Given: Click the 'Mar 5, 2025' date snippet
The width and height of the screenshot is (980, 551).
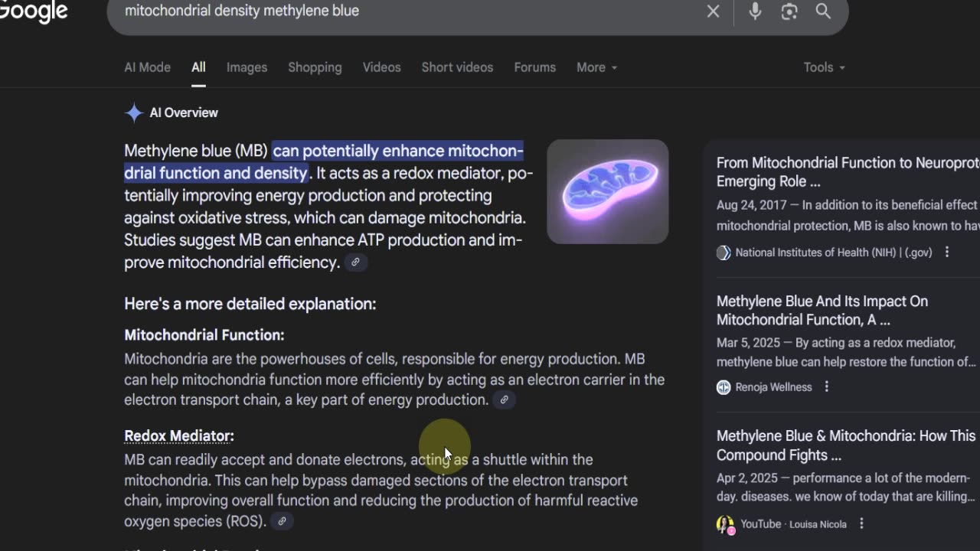Looking at the screenshot, I should [x=747, y=343].
